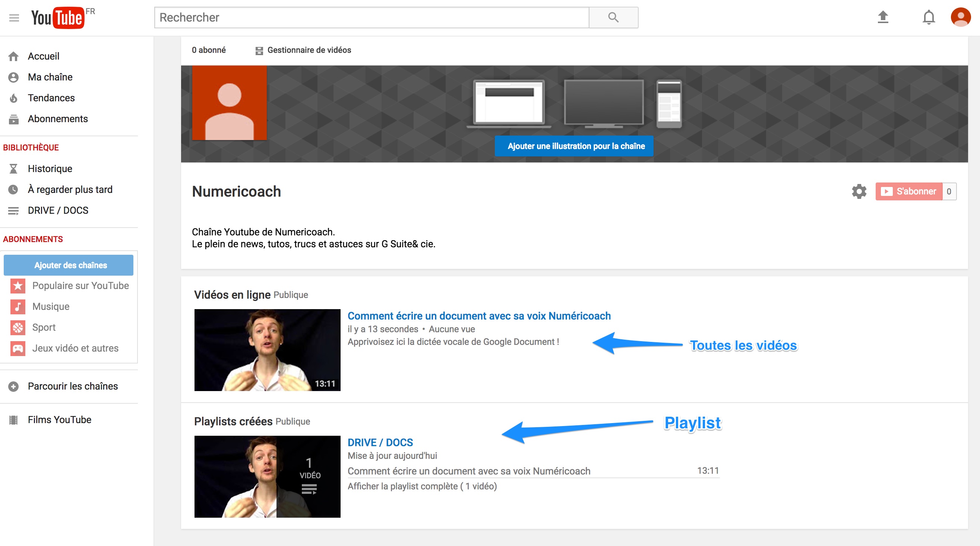Click the Apprivoisez ici la dictée description
This screenshot has height=546, width=980.
click(453, 342)
